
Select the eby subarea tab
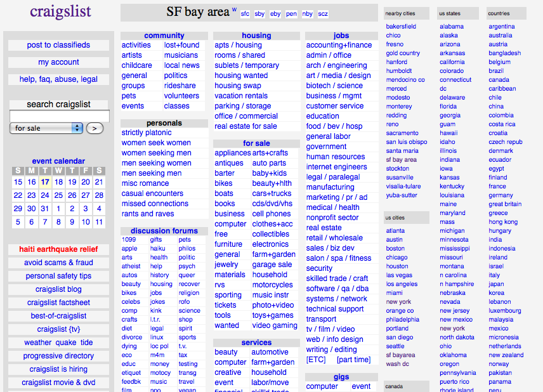click(x=275, y=14)
